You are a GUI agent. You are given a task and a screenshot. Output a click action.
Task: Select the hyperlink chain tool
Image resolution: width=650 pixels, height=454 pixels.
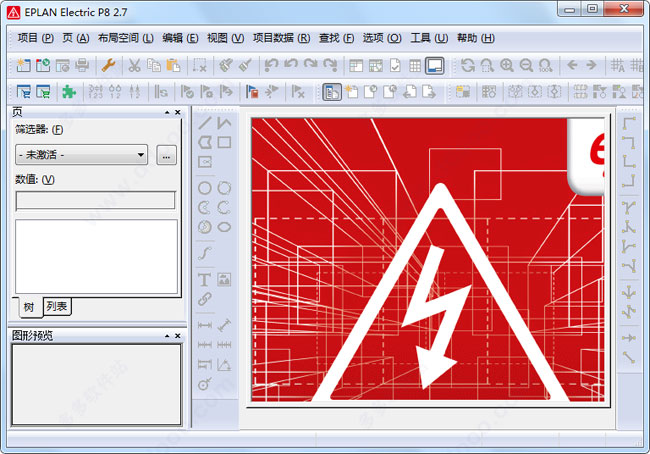pos(205,298)
